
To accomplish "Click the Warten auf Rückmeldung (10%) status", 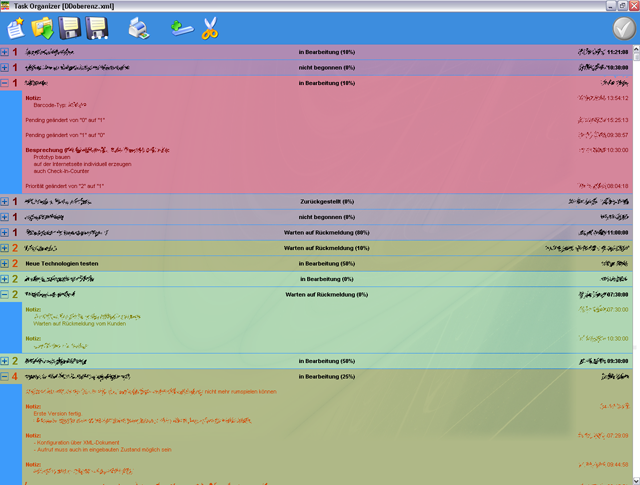I will (327, 248).
